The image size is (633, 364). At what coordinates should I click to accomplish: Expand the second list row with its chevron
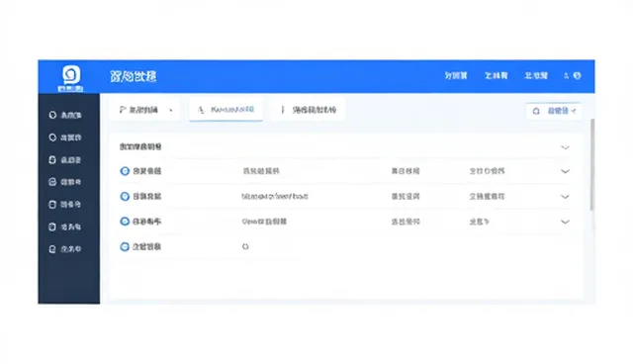(x=565, y=197)
